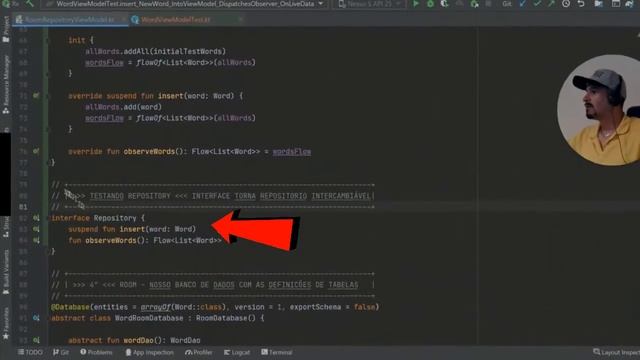The height and width of the screenshot is (360, 640).
Task: Click 'WordDao' return type text
Action: [x=185, y=340]
